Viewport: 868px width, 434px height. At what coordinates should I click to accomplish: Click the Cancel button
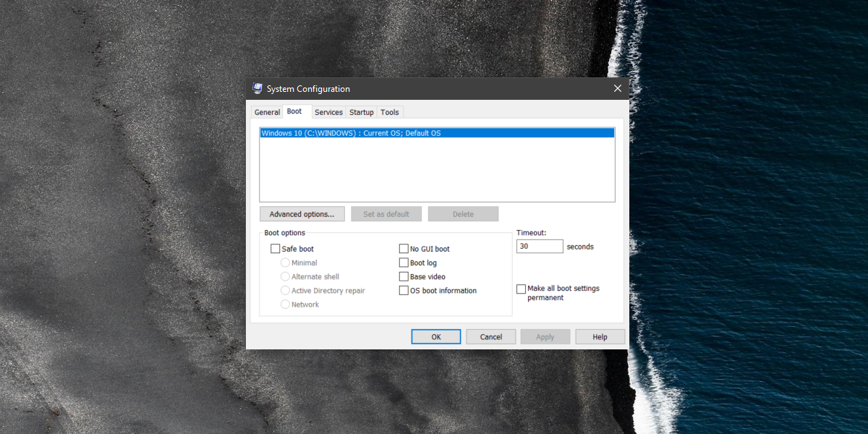[491, 337]
